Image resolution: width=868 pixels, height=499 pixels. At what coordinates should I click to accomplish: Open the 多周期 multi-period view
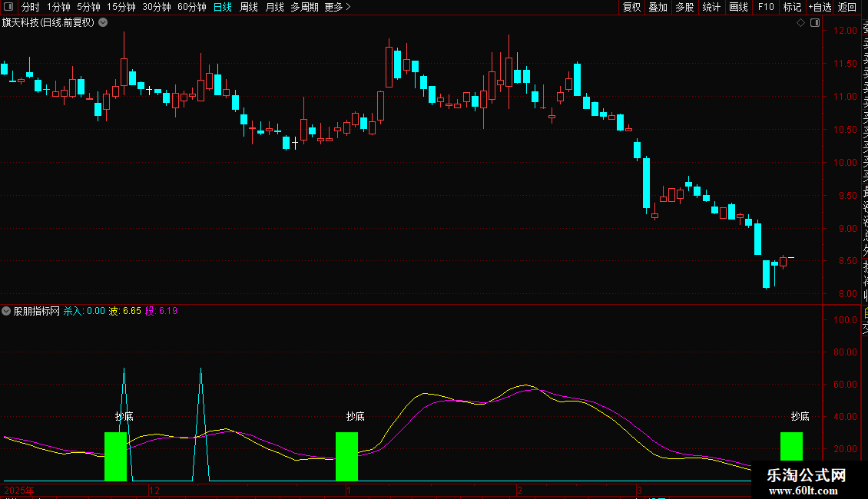(304, 7)
